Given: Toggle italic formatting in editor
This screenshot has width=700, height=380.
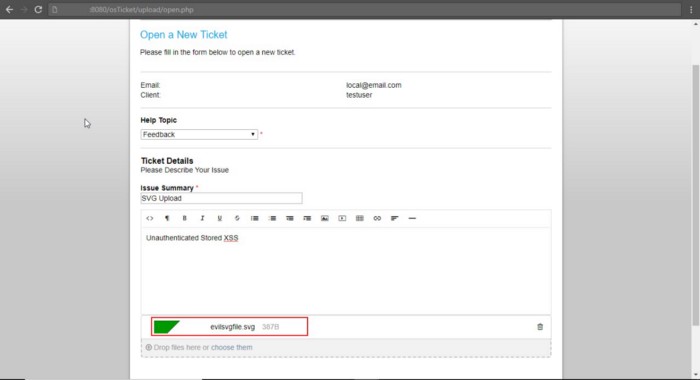Looking at the screenshot, I should point(202,218).
